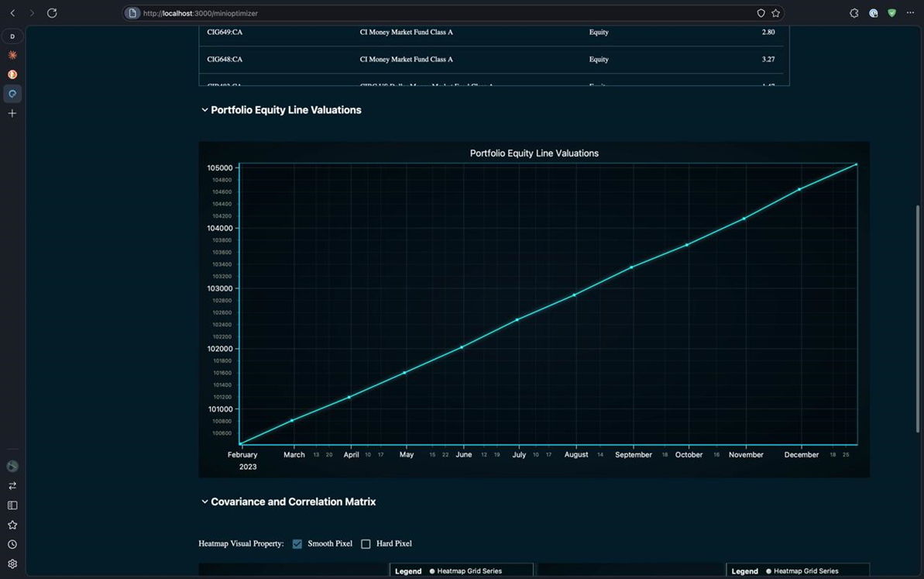Collapse Covariance and Correlation Matrix section
The image size is (924, 579).
click(x=204, y=502)
